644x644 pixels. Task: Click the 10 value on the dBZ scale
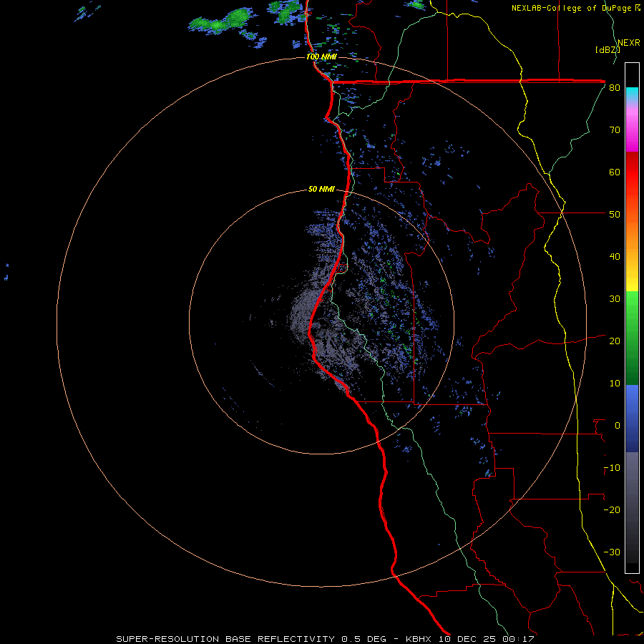[615, 384]
